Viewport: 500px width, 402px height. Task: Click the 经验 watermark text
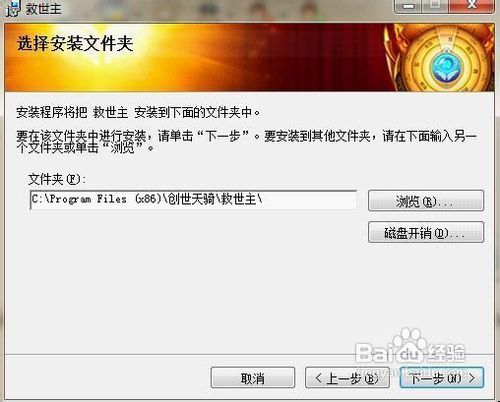[x=446, y=353]
